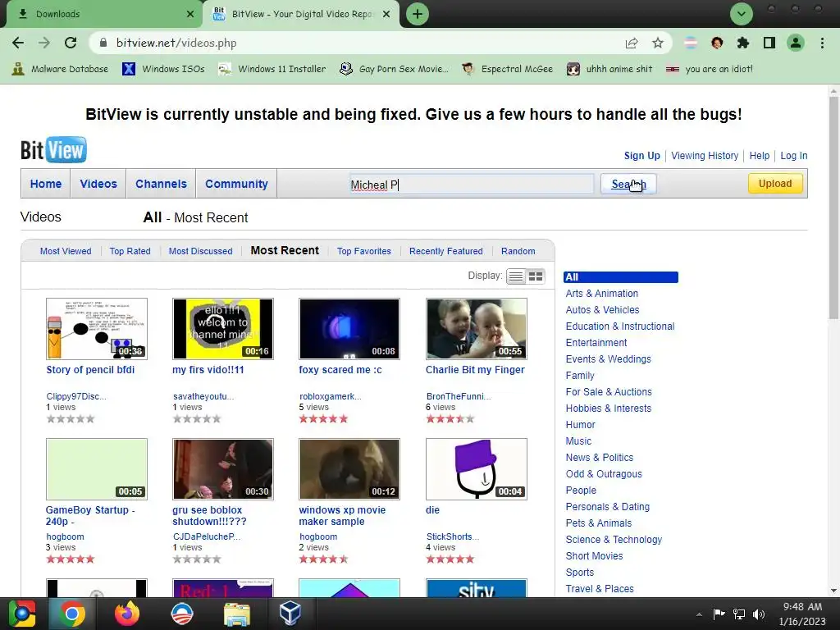840x630 pixels.
Task: Open the browser profile avatar
Action: coord(796,43)
